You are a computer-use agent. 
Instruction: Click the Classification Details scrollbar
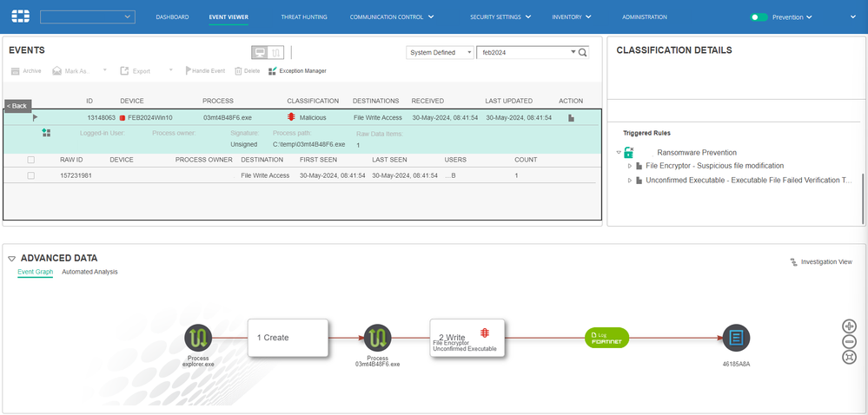click(x=863, y=198)
